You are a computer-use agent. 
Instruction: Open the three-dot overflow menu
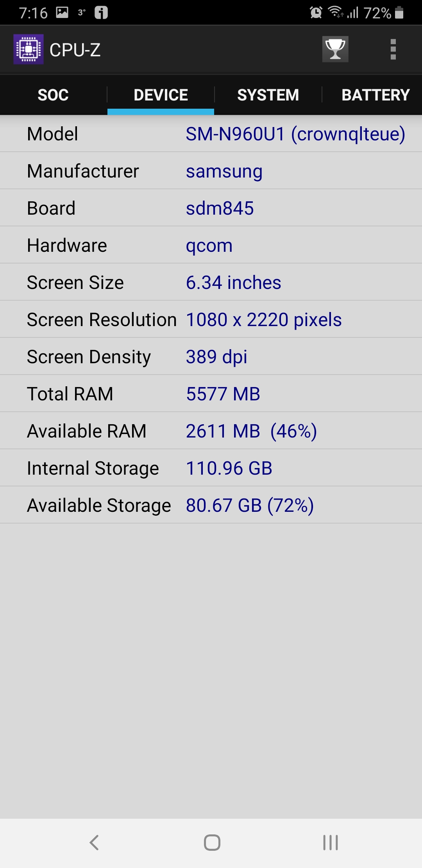pyautogui.click(x=393, y=49)
